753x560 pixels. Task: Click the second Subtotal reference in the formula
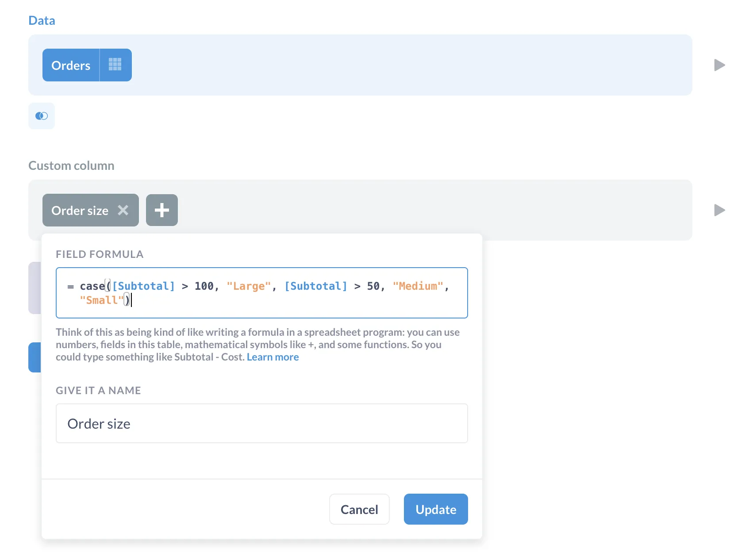[315, 286]
